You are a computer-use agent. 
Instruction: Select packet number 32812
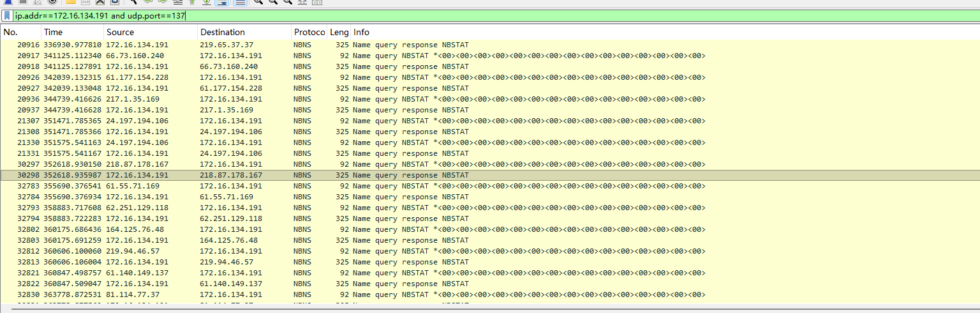coord(28,251)
